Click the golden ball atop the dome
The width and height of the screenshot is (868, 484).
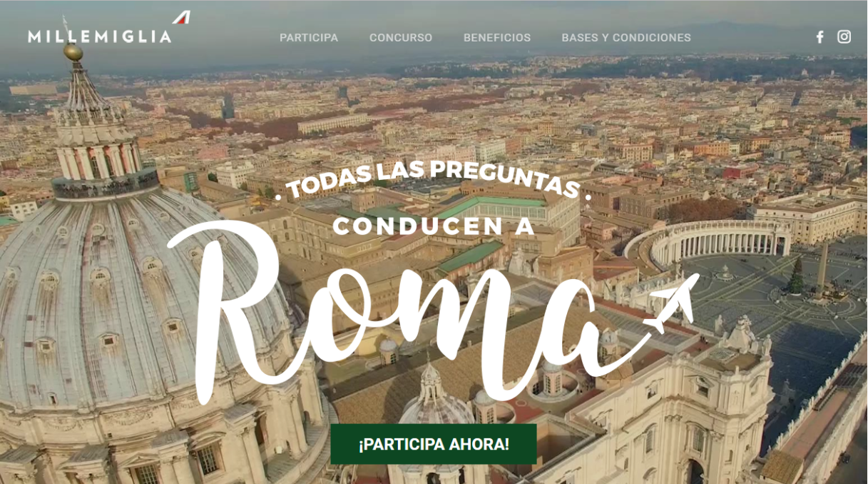[73, 52]
